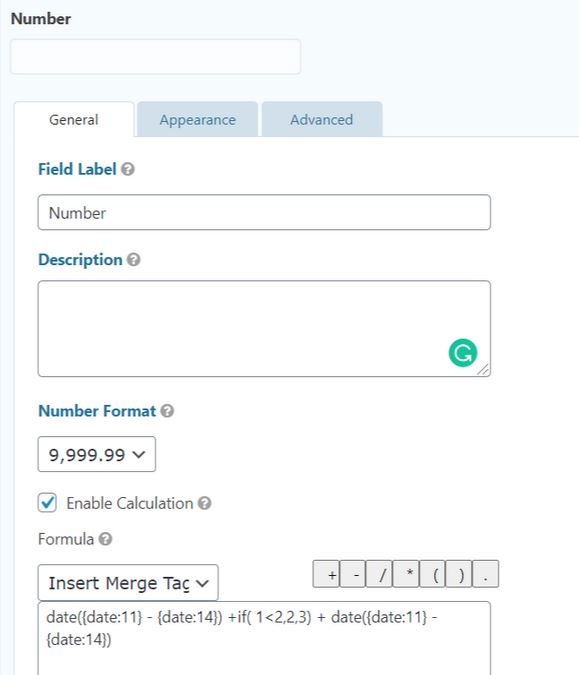This screenshot has width=579, height=675.
Task: Insert the plus operator into formula
Action: coord(326,574)
